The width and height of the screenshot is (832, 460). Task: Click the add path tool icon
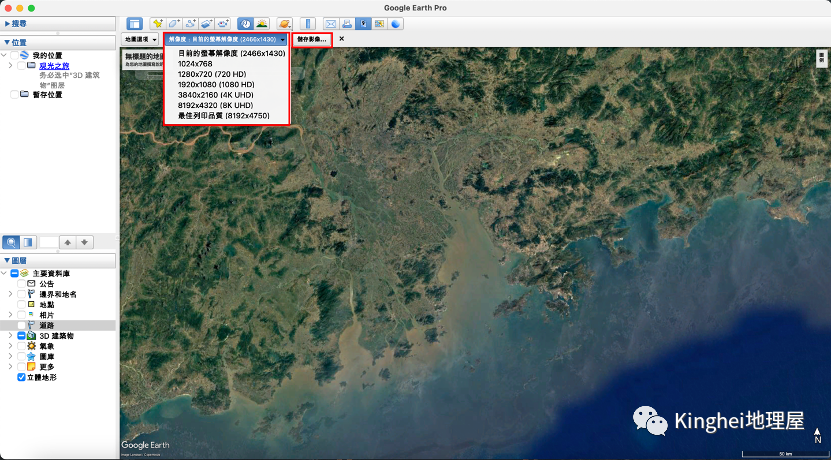190,23
